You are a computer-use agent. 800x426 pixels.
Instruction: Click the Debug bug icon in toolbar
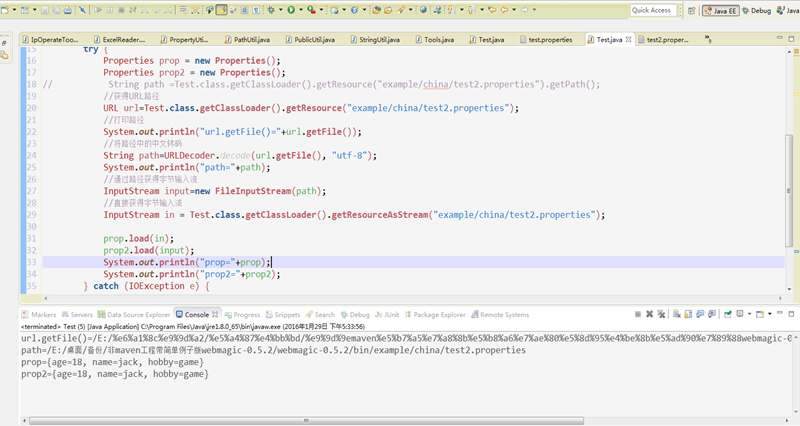tap(271, 10)
